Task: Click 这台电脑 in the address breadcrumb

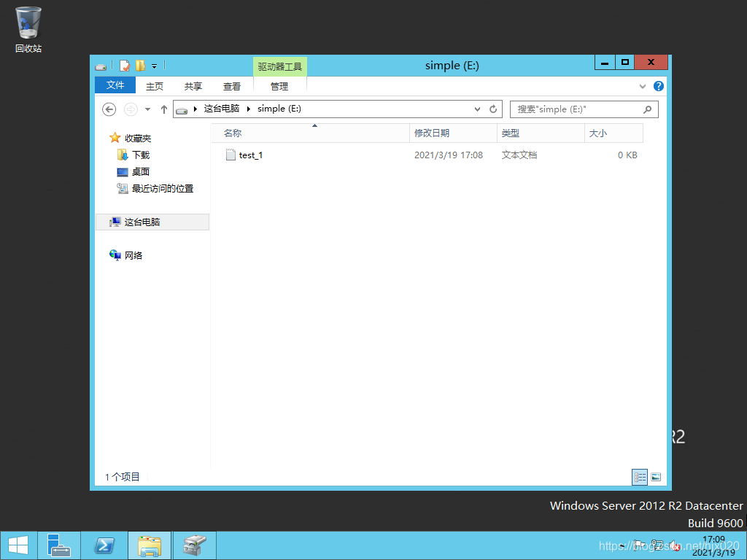Action: [x=222, y=109]
